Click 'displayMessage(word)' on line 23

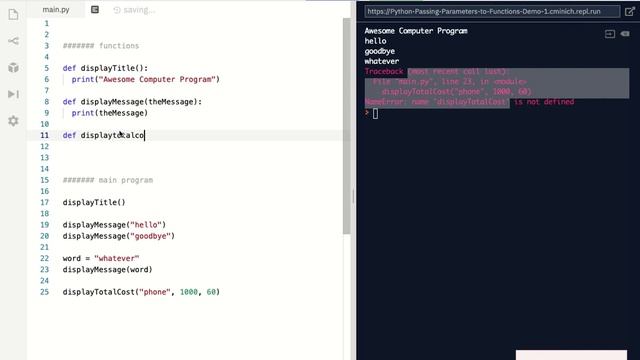pyautogui.click(x=108, y=269)
